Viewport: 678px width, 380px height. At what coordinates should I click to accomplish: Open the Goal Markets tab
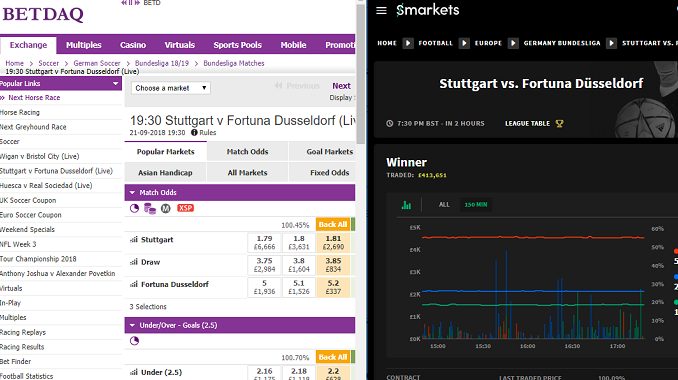coord(329,152)
